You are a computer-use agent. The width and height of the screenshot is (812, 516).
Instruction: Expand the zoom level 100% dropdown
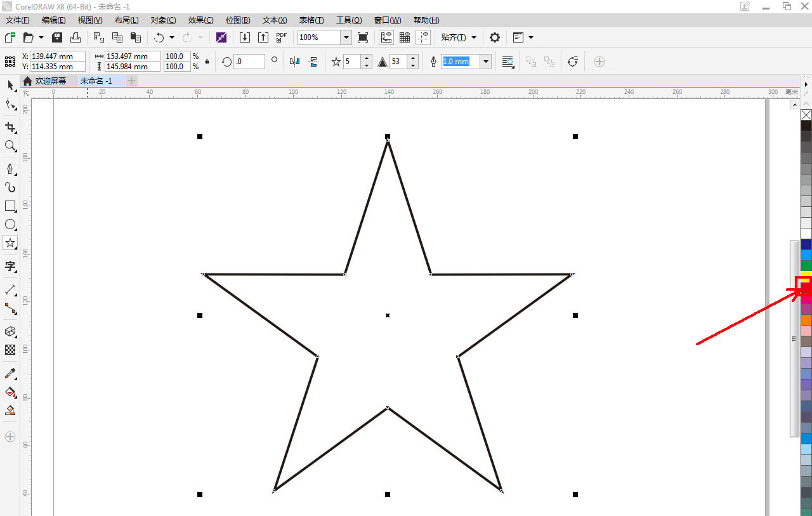pyautogui.click(x=346, y=37)
